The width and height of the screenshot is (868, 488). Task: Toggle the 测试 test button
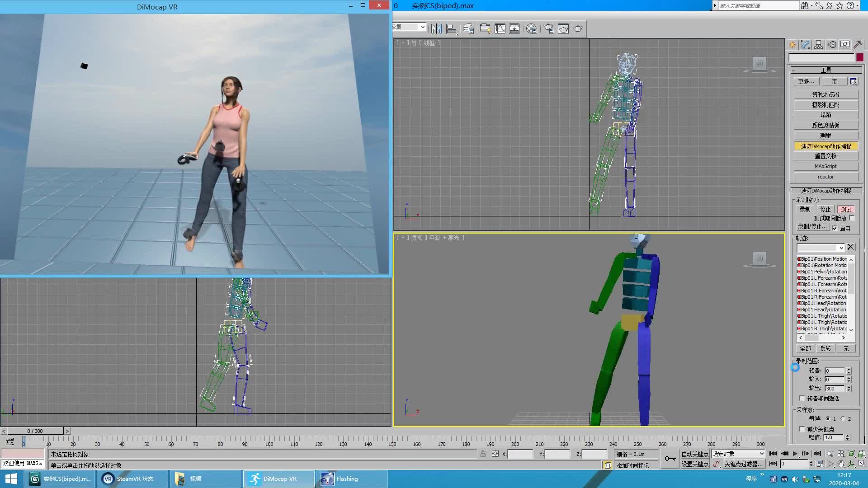point(846,209)
